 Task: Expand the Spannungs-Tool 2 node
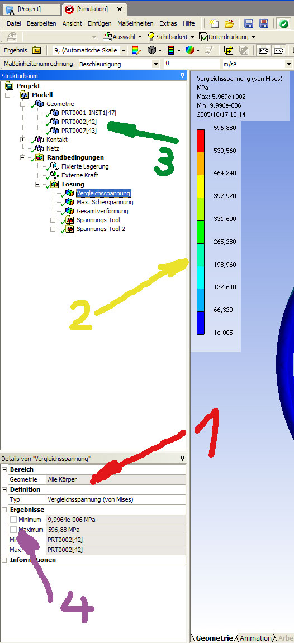pyautogui.click(x=53, y=229)
